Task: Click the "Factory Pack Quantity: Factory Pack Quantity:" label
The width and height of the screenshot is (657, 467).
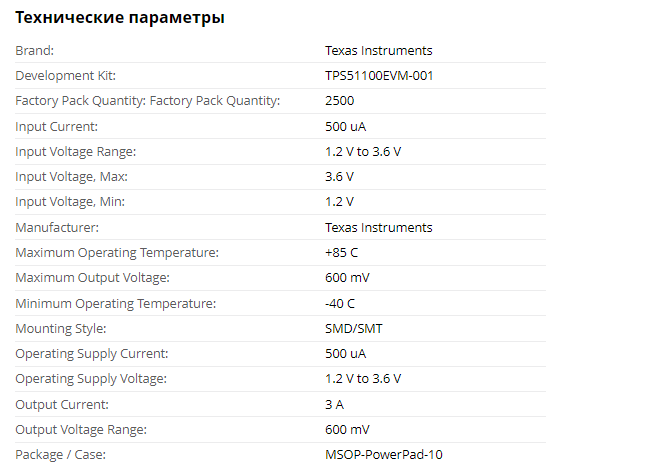Action: 147,101
